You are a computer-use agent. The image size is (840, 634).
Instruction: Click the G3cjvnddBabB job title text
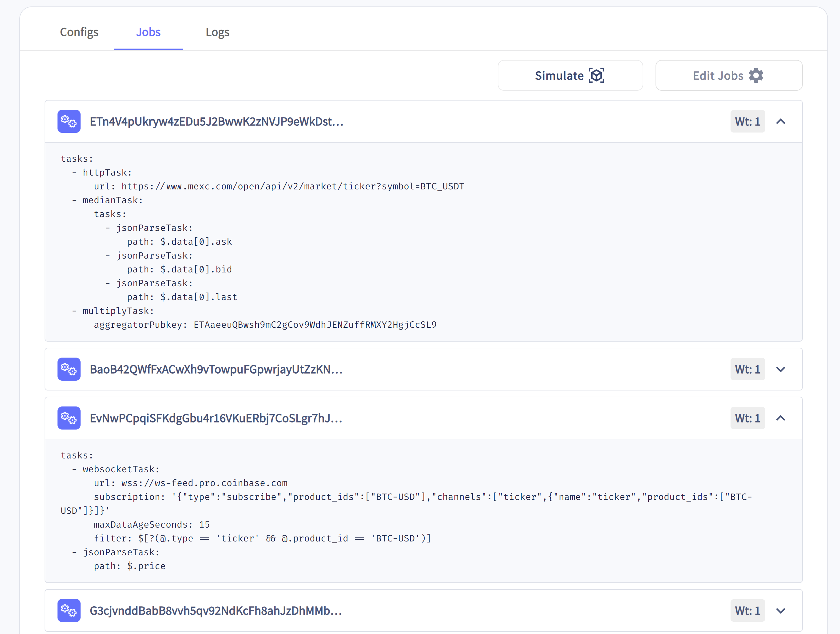click(x=216, y=610)
